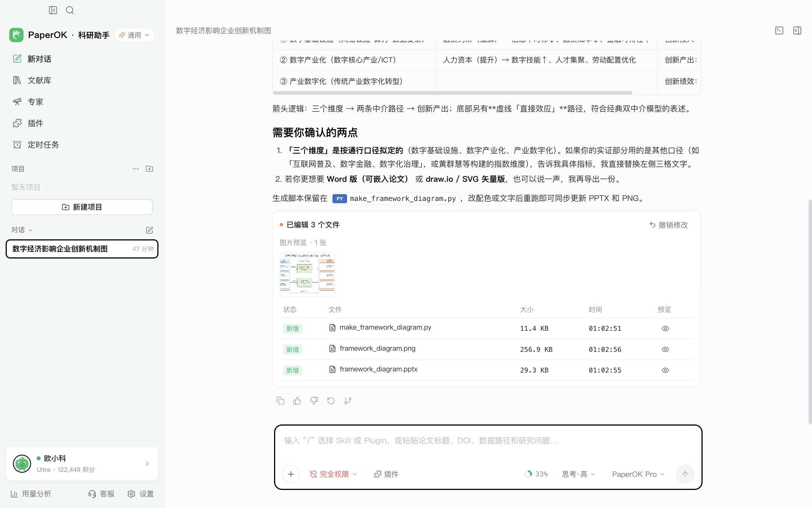Screen dimensions: 812x508
Task: Open the terminal panel icon at top right
Action: click(x=779, y=30)
